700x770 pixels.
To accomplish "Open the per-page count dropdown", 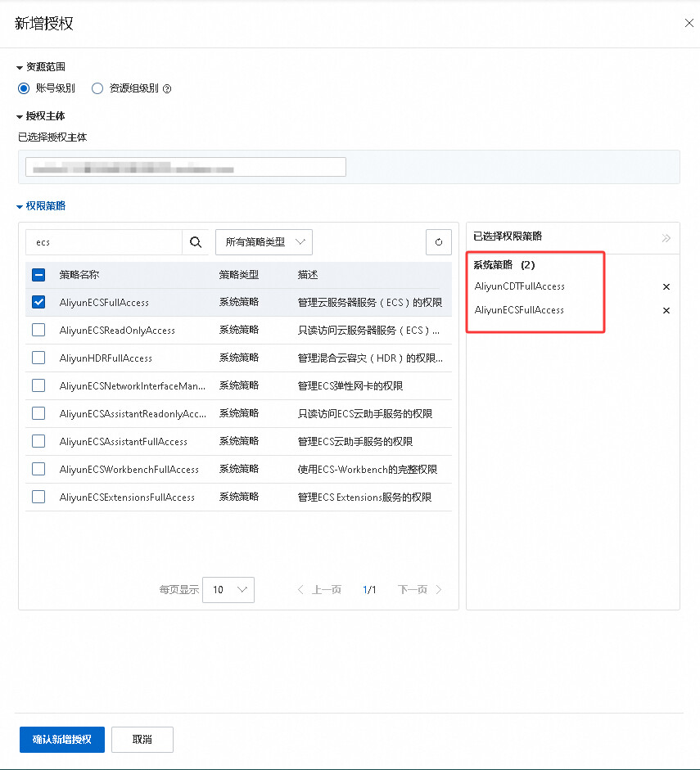I will [x=228, y=590].
